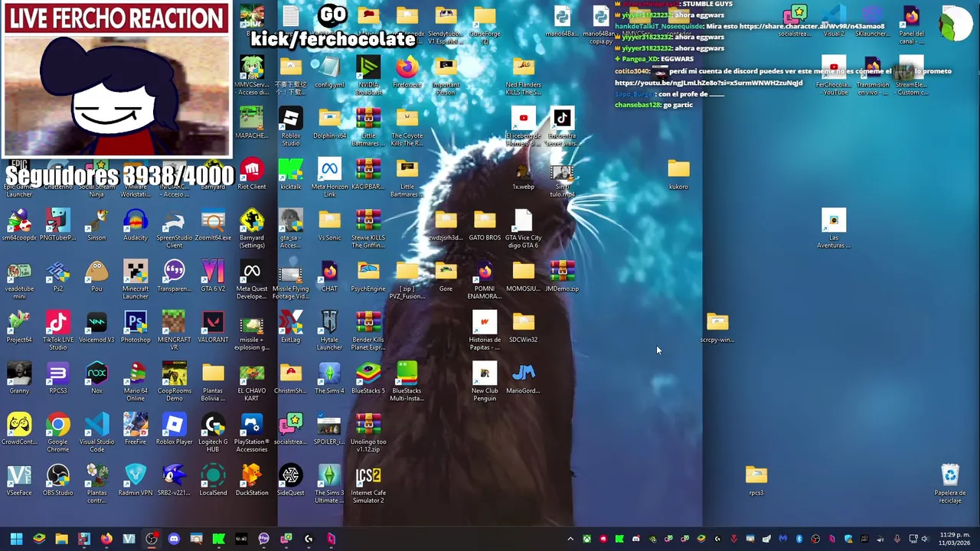Open the Hytale Launcher desktop icon
The width and height of the screenshot is (980, 551).
pos(329,331)
